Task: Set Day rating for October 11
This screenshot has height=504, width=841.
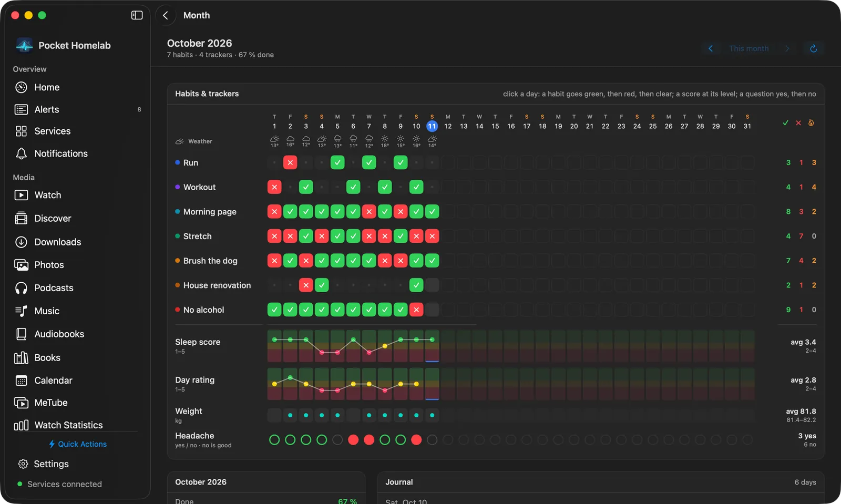Action: coord(432,384)
